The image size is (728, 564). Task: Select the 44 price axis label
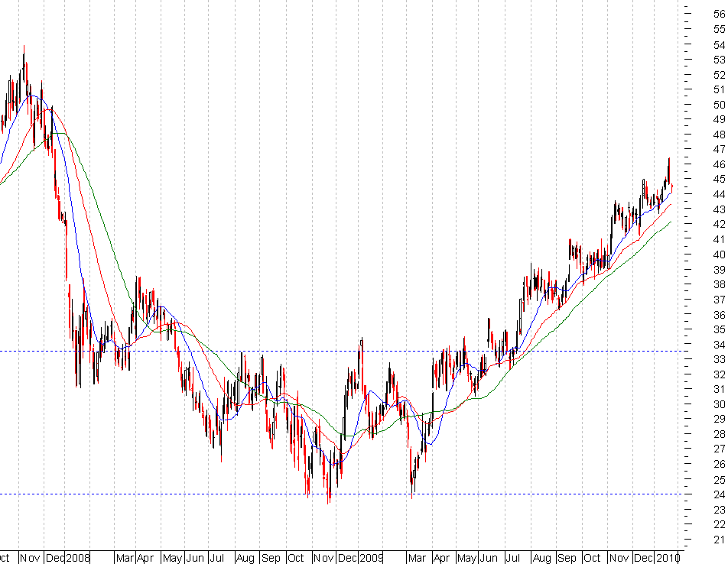coord(719,195)
